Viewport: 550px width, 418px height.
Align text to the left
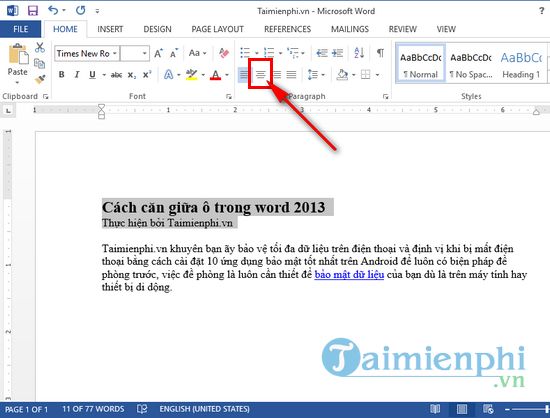point(243,75)
